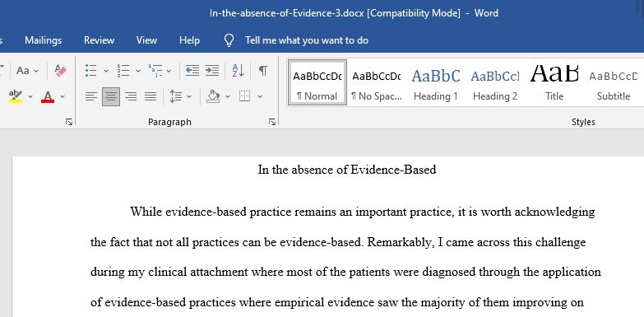Open the Font Color dropdown arrow
This screenshot has width=644, height=317.
coord(63,96)
